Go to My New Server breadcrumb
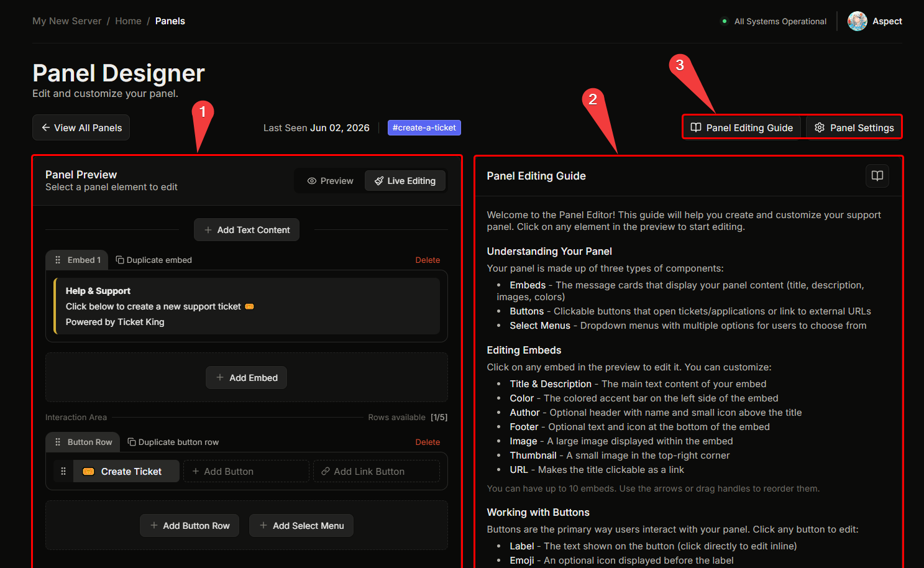The width and height of the screenshot is (924, 568). click(67, 21)
